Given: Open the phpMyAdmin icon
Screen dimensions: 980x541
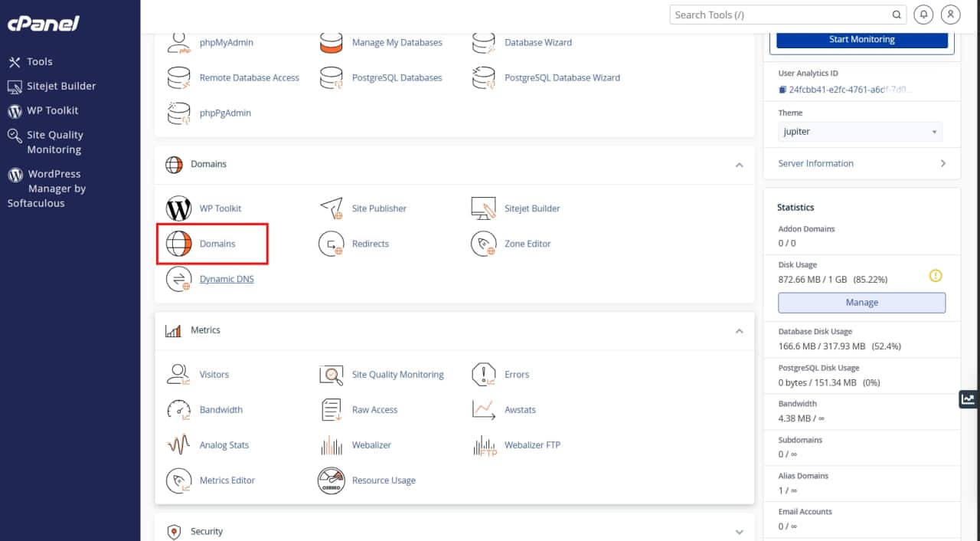Looking at the screenshot, I should coord(178,42).
